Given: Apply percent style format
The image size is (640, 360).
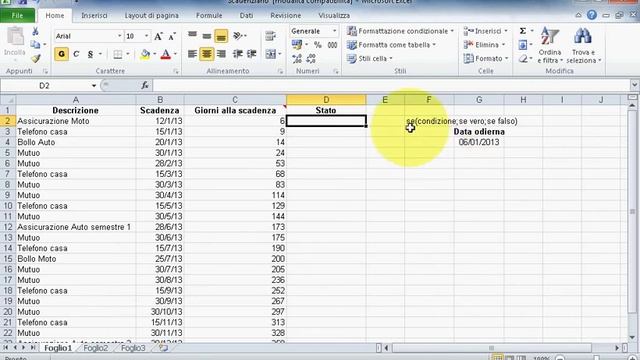Looking at the screenshot, I should 318,45.
